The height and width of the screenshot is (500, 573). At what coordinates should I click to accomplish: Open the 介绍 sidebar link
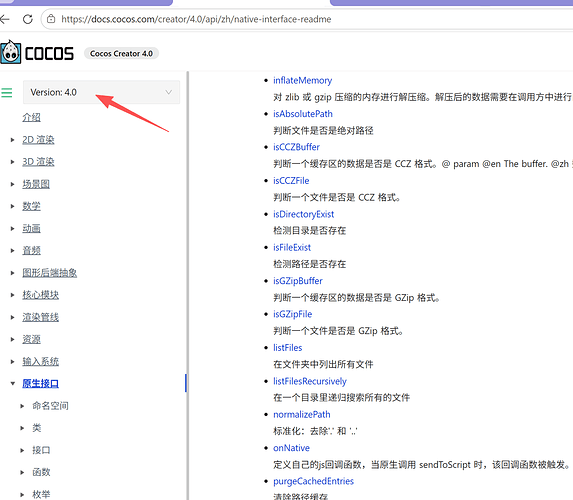pyautogui.click(x=31, y=117)
